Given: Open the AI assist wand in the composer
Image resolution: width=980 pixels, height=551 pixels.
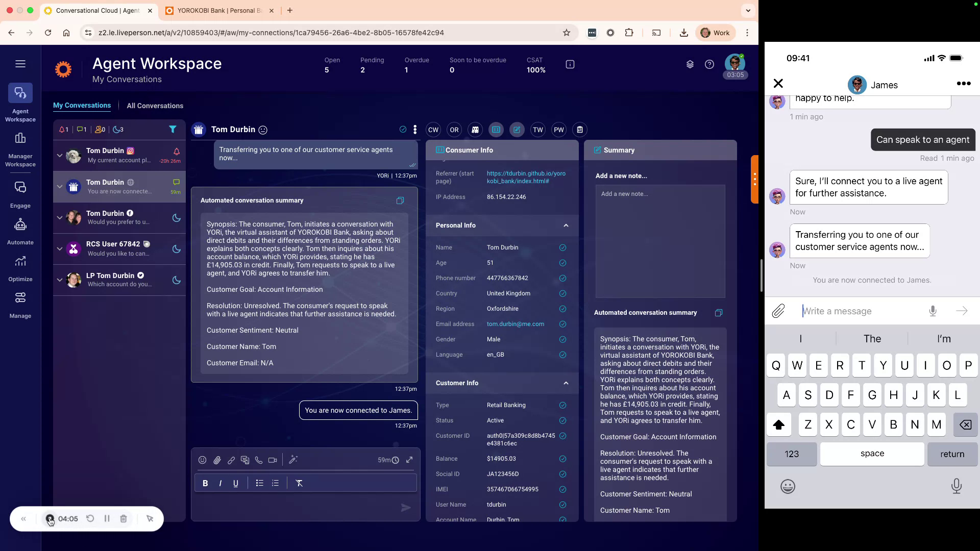Looking at the screenshot, I should click(x=293, y=460).
